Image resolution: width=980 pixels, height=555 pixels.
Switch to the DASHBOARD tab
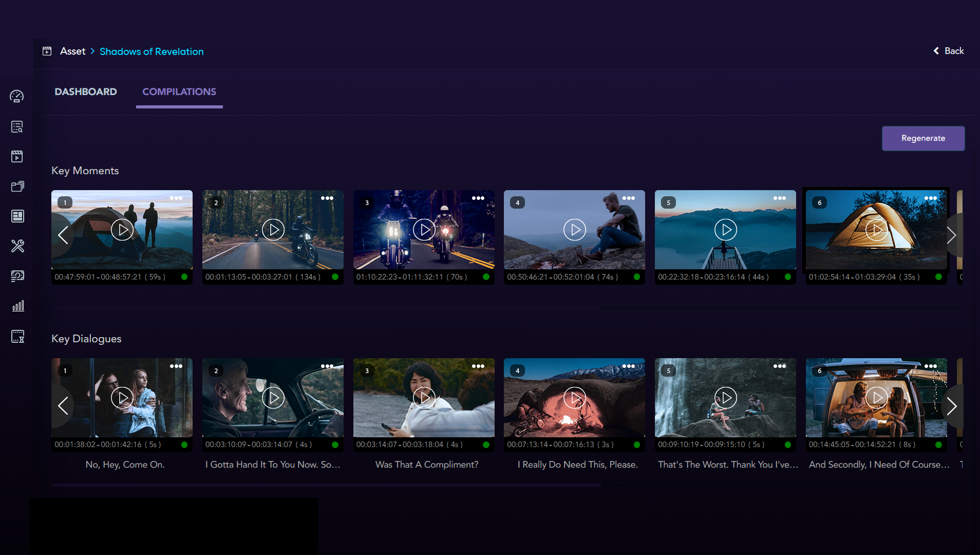[x=86, y=92]
